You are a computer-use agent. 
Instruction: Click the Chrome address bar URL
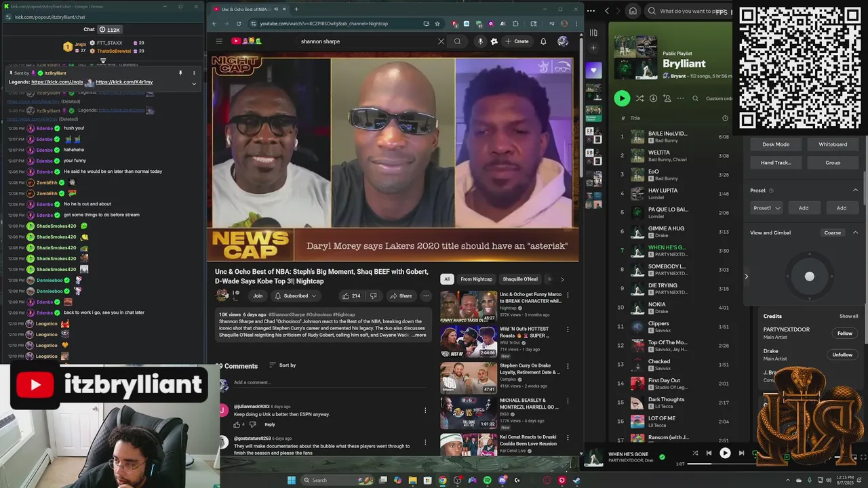(x=324, y=24)
